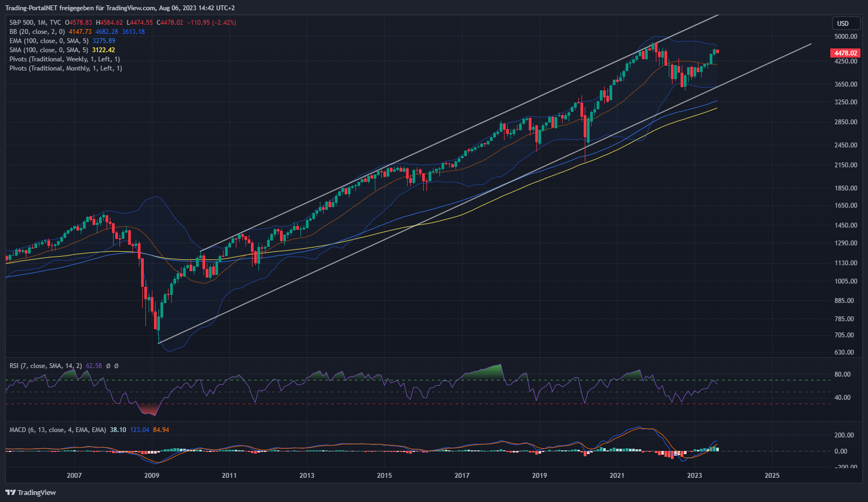
Task: Click the closing price C4478.02 in the legend
Action: pos(170,23)
